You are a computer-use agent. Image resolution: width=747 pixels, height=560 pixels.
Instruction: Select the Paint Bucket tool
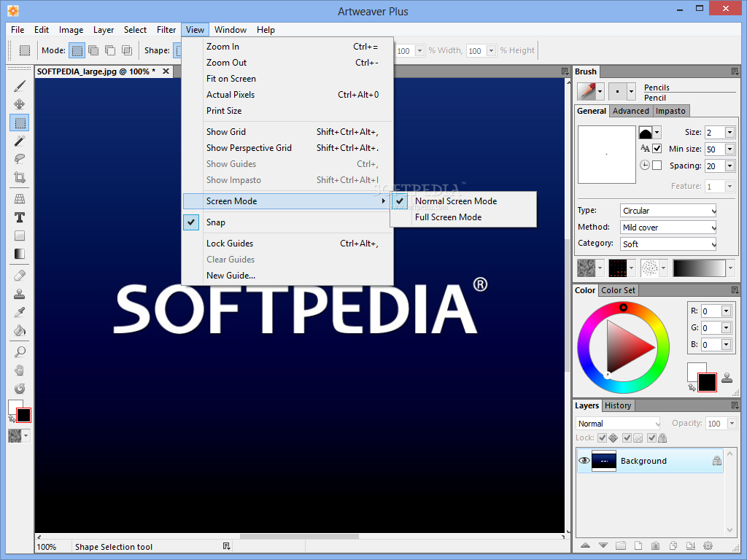pyautogui.click(x=20, y=330)
